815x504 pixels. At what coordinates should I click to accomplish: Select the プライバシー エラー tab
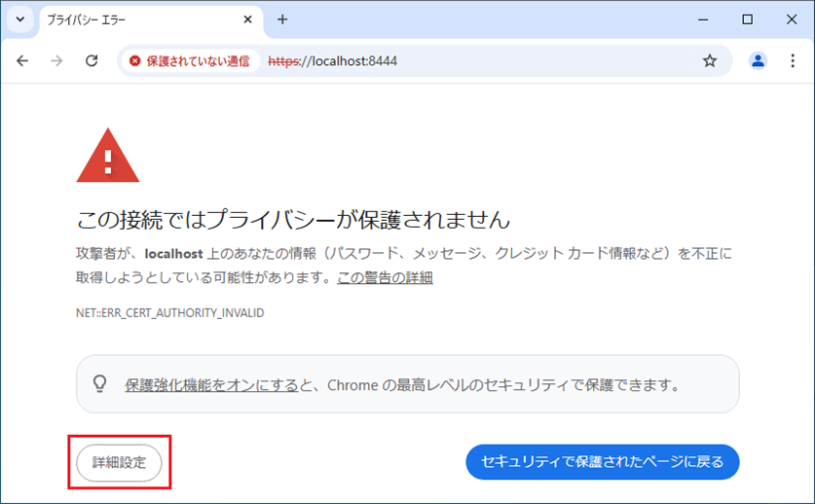point(151,20)
